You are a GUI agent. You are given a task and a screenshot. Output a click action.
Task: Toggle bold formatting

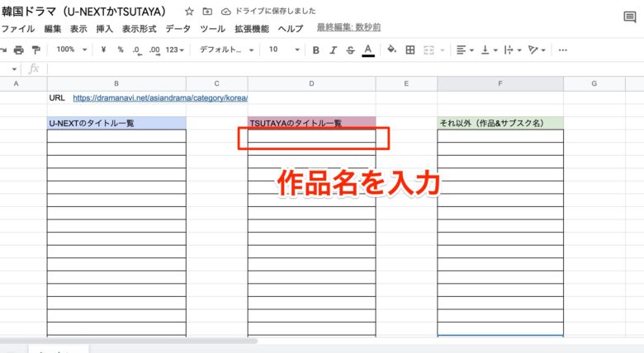point(316,50)
